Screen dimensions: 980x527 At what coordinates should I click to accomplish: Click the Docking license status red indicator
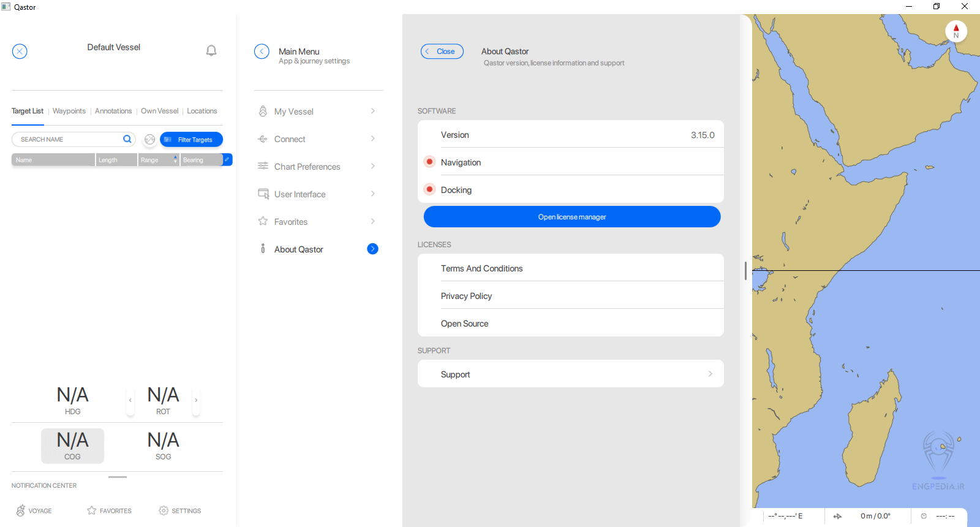point(429,189)
